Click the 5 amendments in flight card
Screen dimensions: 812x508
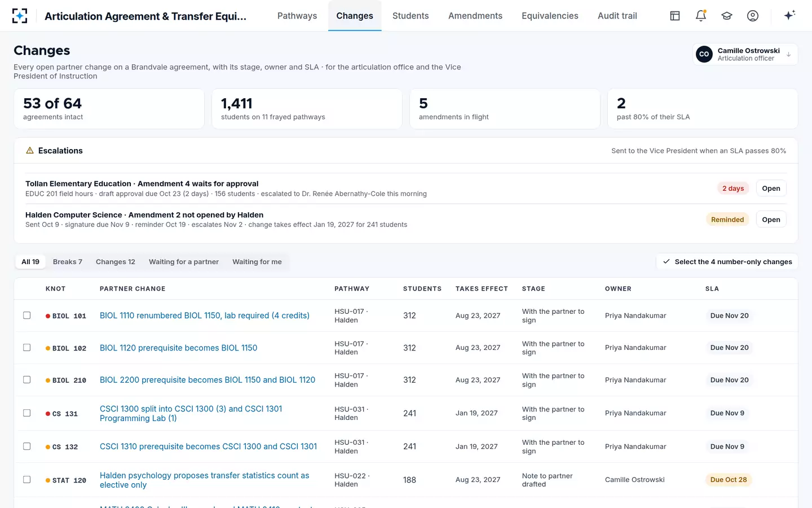coord(505,109)
